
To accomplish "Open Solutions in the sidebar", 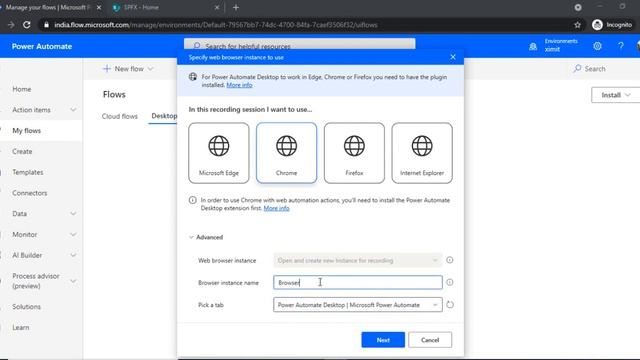I will 27,307.
